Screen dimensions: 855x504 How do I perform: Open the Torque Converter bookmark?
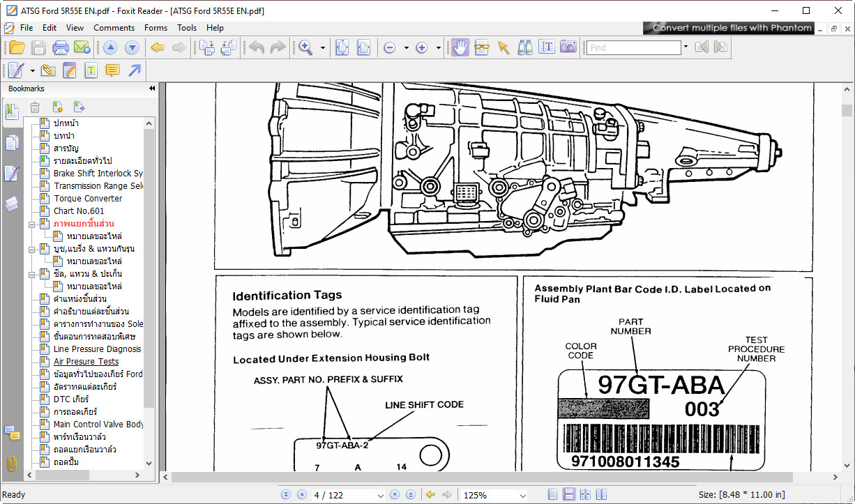pyautogui.click(x=88, y=199)
